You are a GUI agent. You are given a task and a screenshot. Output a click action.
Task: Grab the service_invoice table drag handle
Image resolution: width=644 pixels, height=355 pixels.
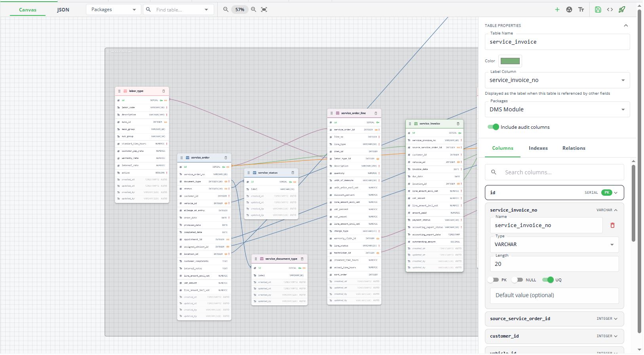click(410, 124)
